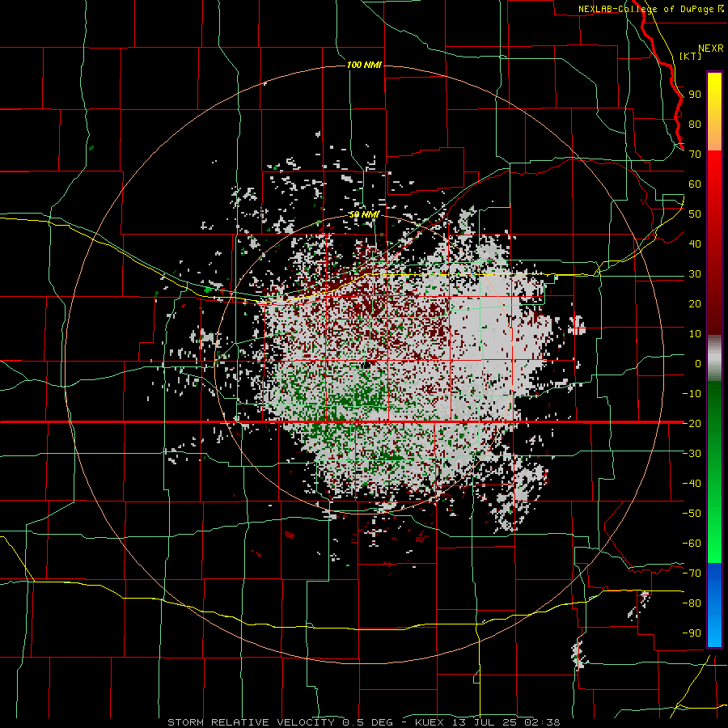The image size is (728, 728).
Task: Select the positive 20 knot scale label
Action: [695, 303]
